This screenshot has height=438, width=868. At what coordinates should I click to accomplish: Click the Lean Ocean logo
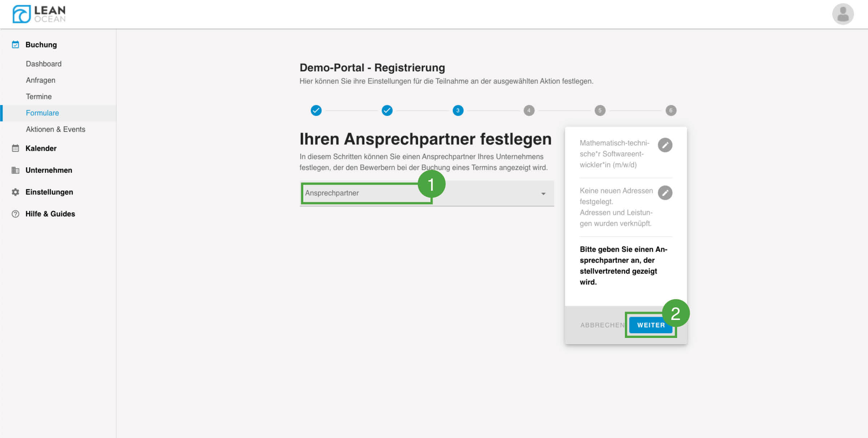click(39, 14)
